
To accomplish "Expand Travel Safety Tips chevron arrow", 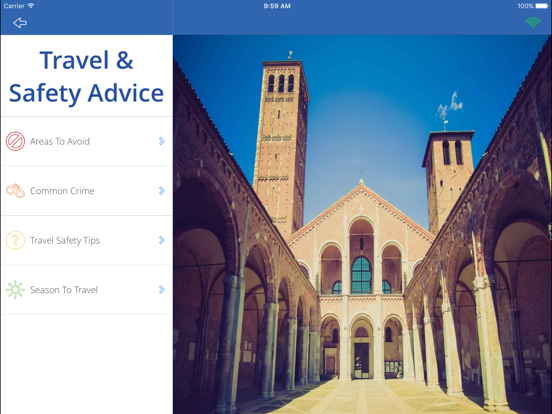I will coord(162,240).
